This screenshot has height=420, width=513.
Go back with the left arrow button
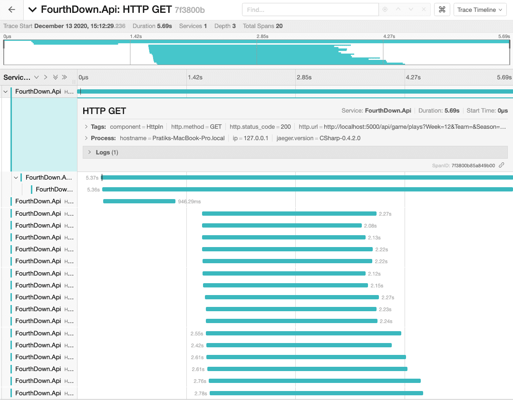pyautogui.click(x=11, y=10)
